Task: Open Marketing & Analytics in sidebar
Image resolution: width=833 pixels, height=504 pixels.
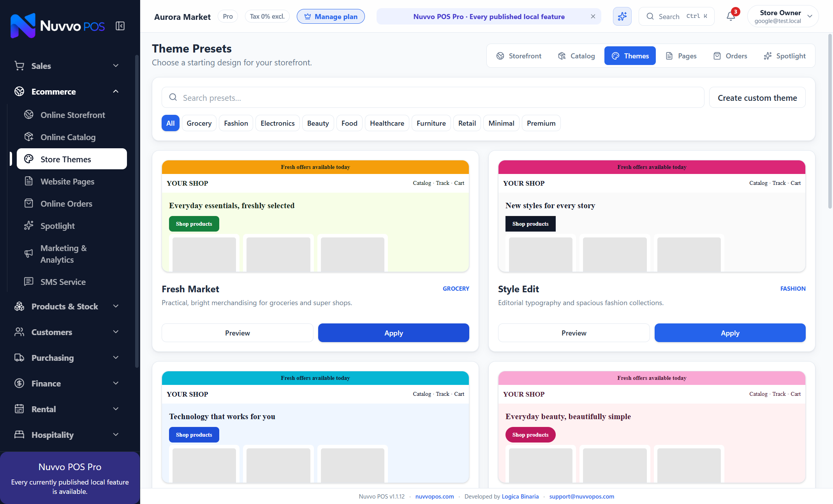Action: (x=72, y=254)
